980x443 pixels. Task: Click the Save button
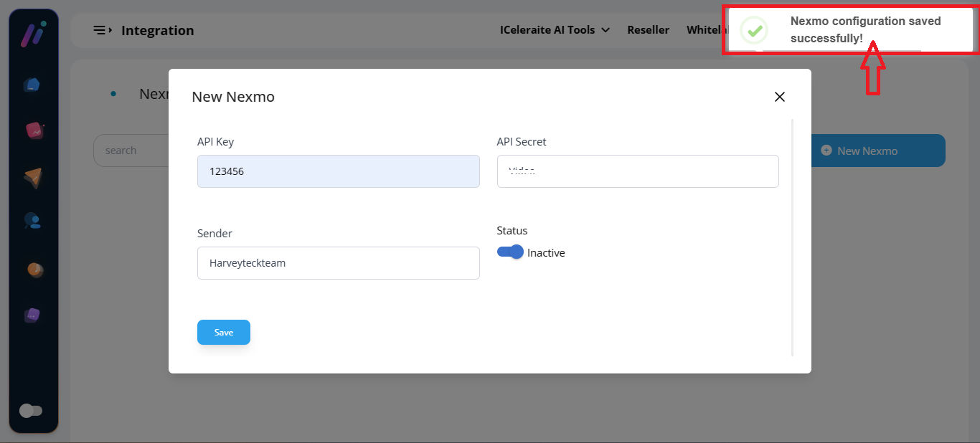coord(224,333)
